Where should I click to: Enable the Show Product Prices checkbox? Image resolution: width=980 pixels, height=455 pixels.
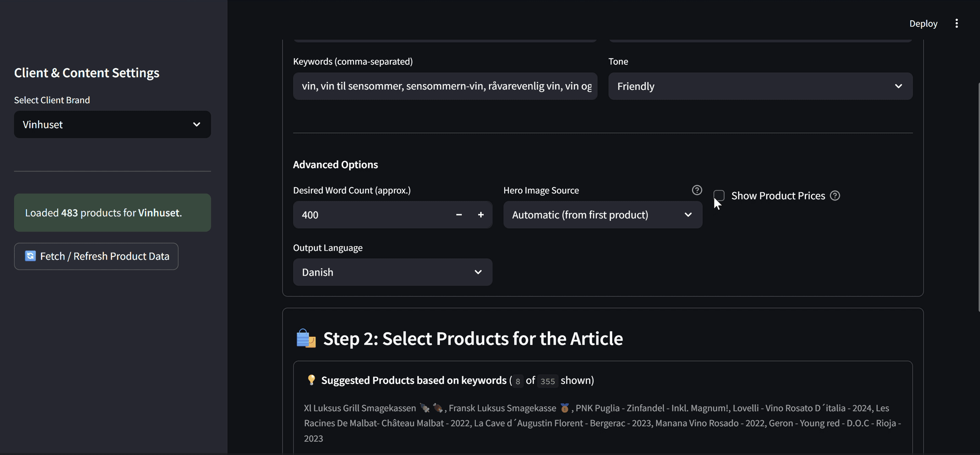pos(720,195)
